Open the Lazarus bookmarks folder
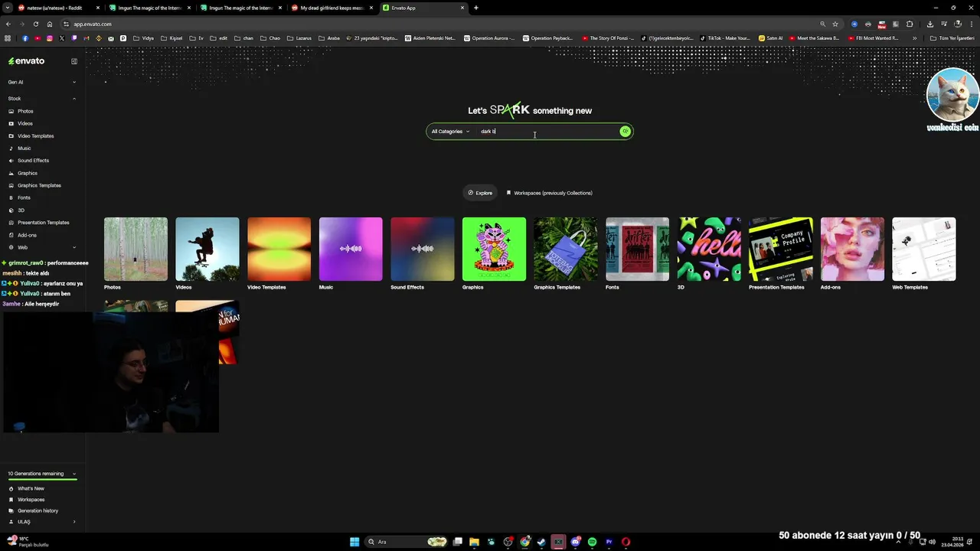 click(x=299, y=38)
